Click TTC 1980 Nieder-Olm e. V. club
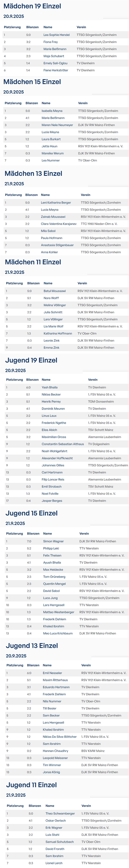129x868 pixels. coord(99,224)
